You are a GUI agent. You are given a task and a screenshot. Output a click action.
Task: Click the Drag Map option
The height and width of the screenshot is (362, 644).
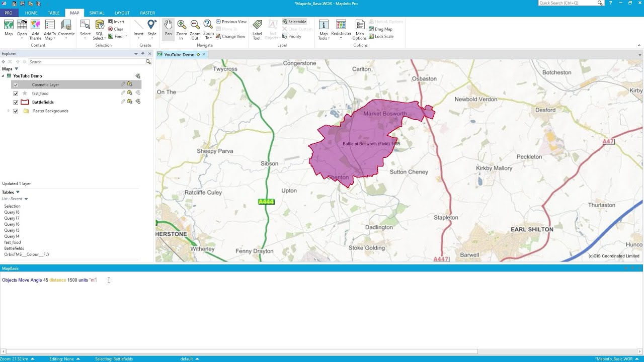(380, 29)
